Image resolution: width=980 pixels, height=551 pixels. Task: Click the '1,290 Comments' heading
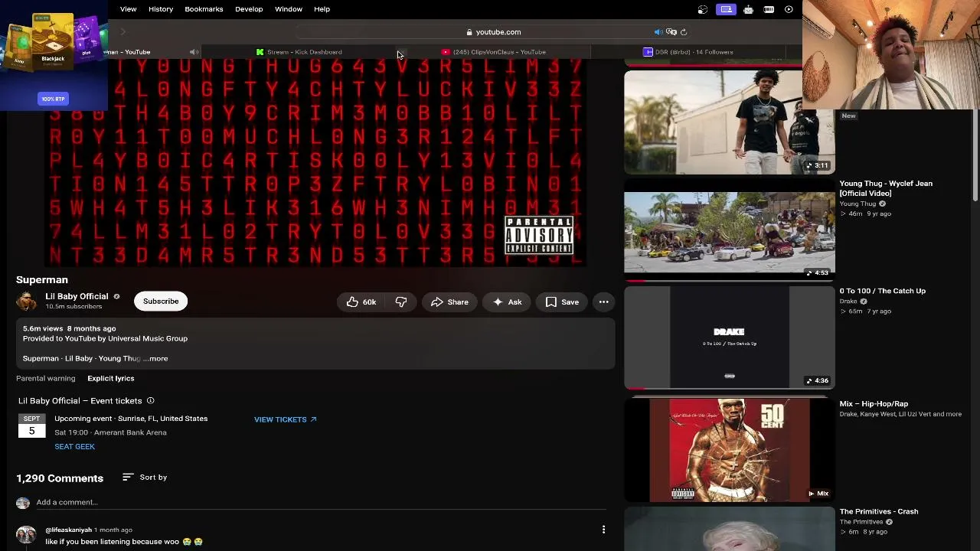point(60,478)
